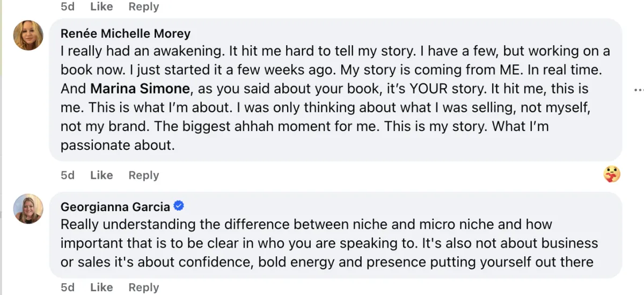This screenshot has height=295, width=644.
Task: Click the 5d timestamp at the very top
Action: [x=68, y=6]
